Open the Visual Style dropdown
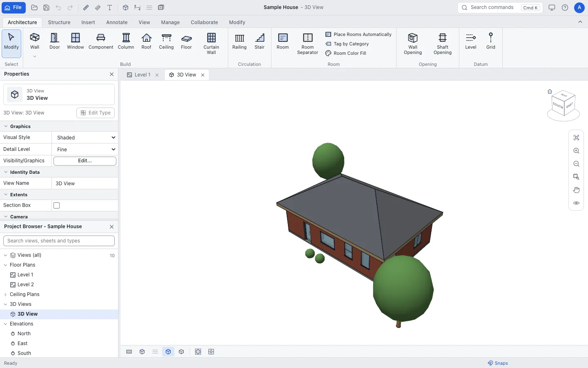This screenshot has width=588, height=368. [x=85, y=137]
